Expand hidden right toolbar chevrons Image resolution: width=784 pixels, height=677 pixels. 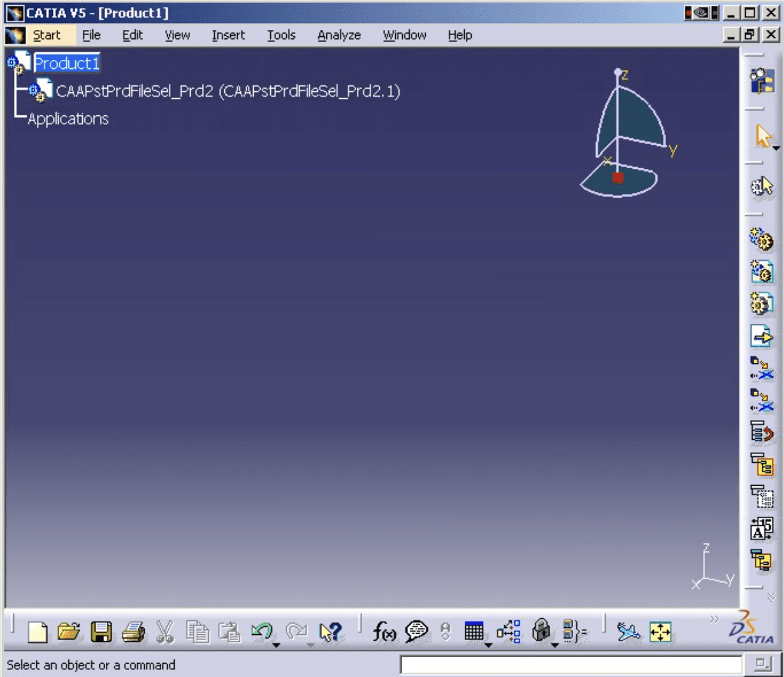[771, 597]
